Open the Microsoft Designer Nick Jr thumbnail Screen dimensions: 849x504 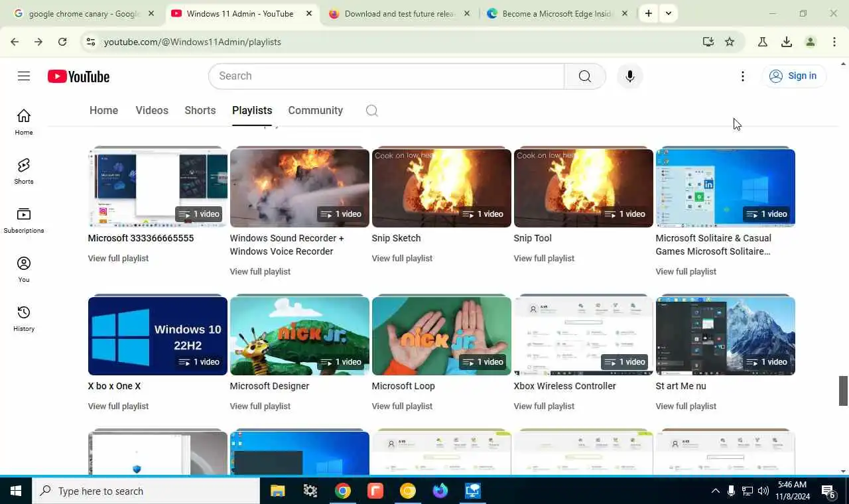pyautogui.click(x=300, y=336)
